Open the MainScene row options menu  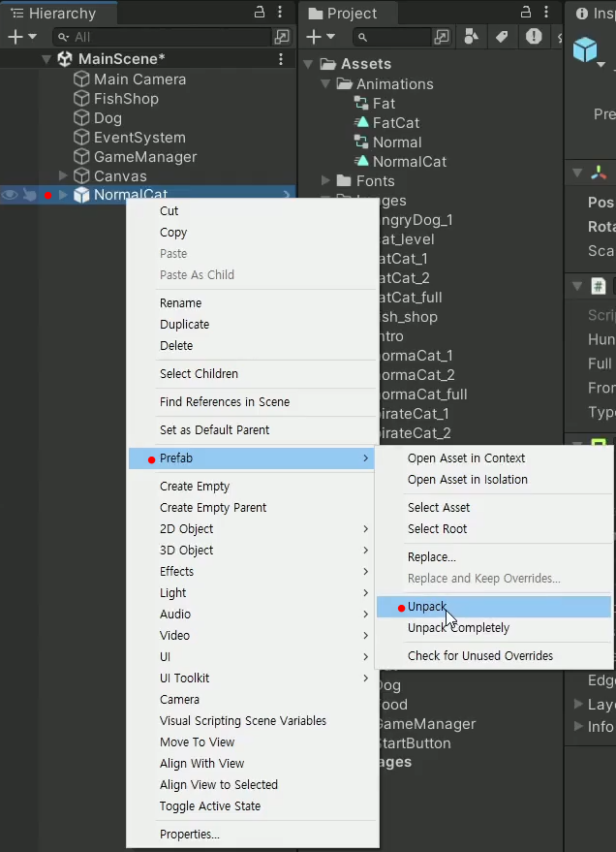click(x=281, y=59)
